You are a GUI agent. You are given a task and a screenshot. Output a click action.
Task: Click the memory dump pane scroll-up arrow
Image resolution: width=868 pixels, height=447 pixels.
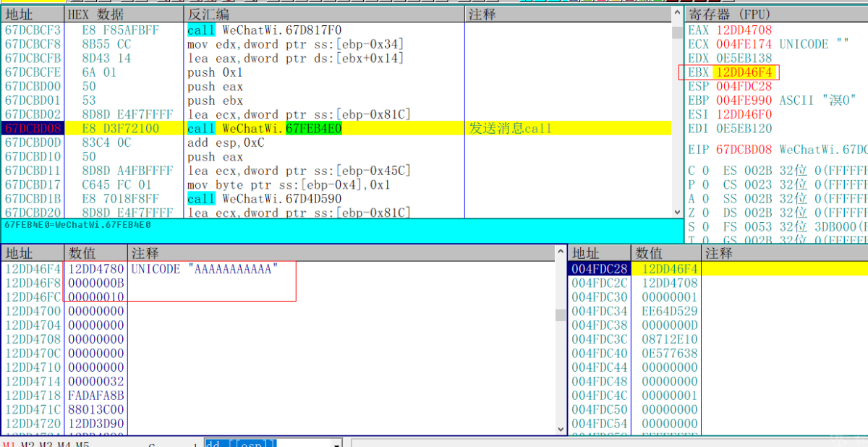click(561, 253)
